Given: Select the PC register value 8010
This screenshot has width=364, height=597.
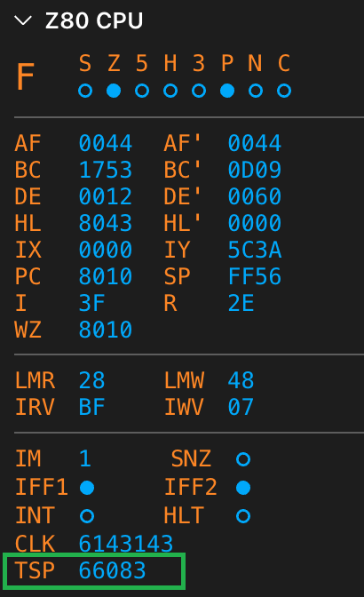Looking at the screenshot, I should click(106, 276).
